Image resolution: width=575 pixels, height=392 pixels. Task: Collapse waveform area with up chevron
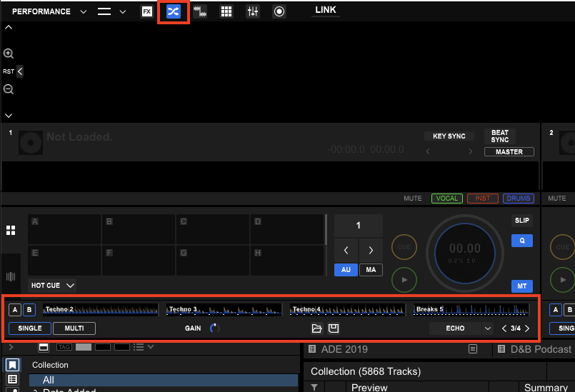[9, 27]
